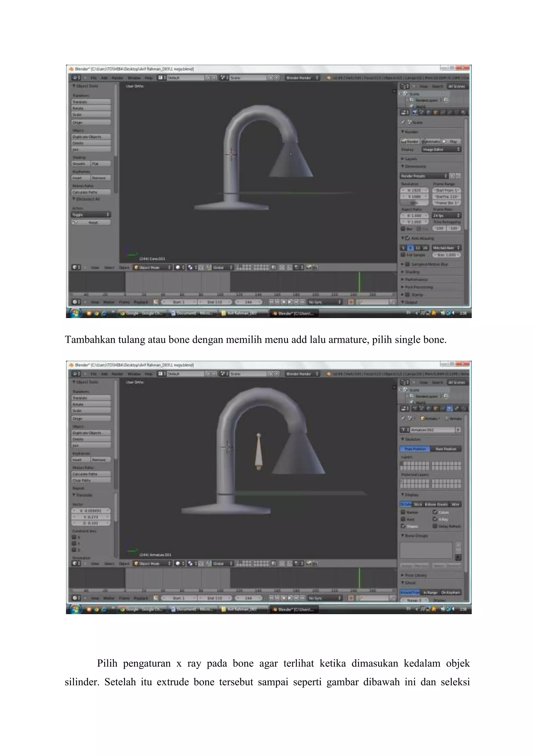The width and height of the screenshot is (535, 756).
Task: Expand the Stamp panel
Action: (402, 294)
